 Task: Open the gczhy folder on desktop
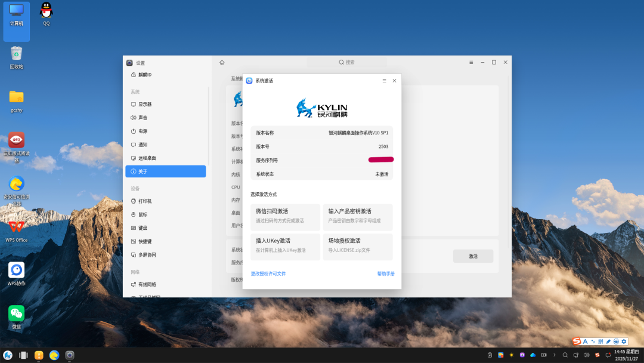coord(16,97)
